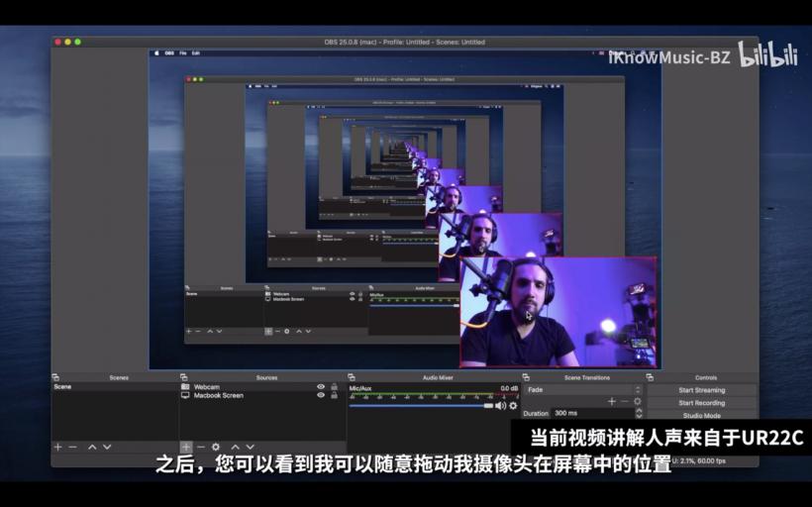Add a new scene with the plus icon
The width and height of the screenshot is (812, 507).
click(x=58, y=447)
